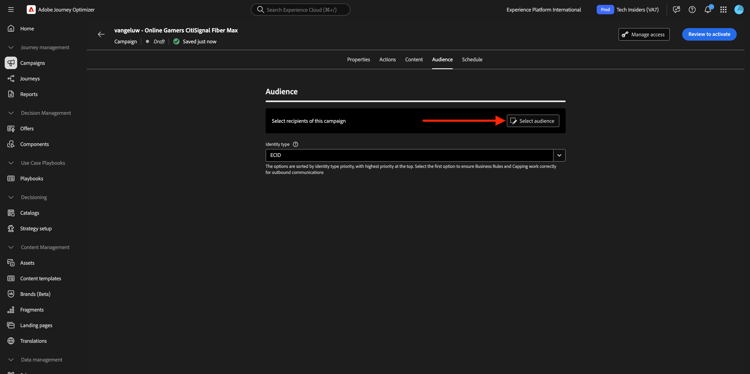Open the Components sidebar icon
The image size is (750, 374).
point(11,144)
